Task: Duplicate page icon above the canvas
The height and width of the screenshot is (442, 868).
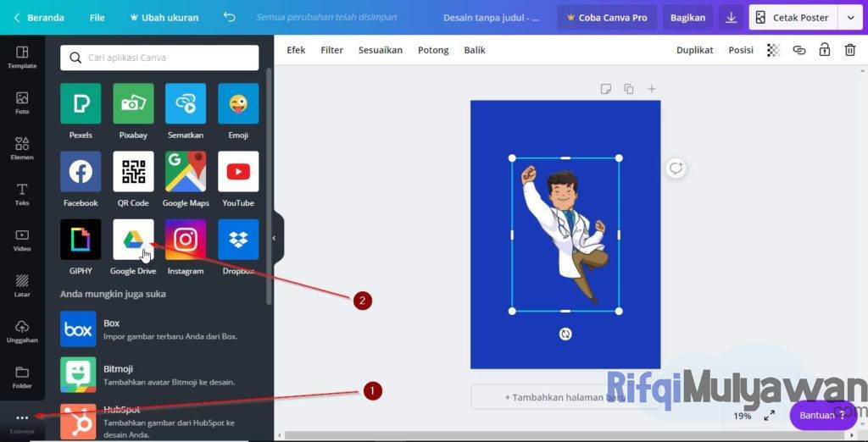Action: point(629,89)
